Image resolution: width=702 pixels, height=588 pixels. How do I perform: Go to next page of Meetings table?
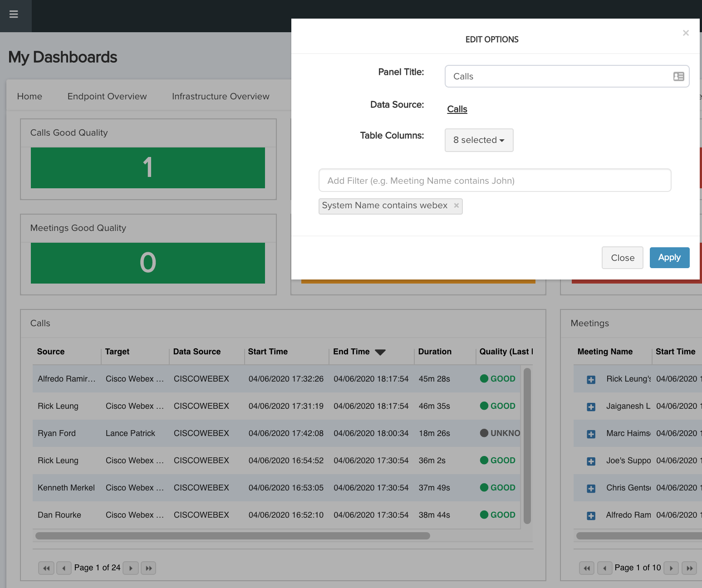tap(671, 568)
